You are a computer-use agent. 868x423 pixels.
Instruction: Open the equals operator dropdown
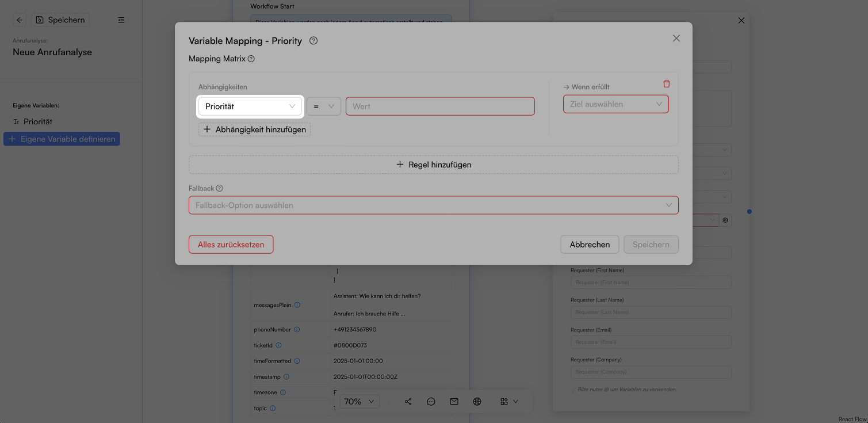324,106
